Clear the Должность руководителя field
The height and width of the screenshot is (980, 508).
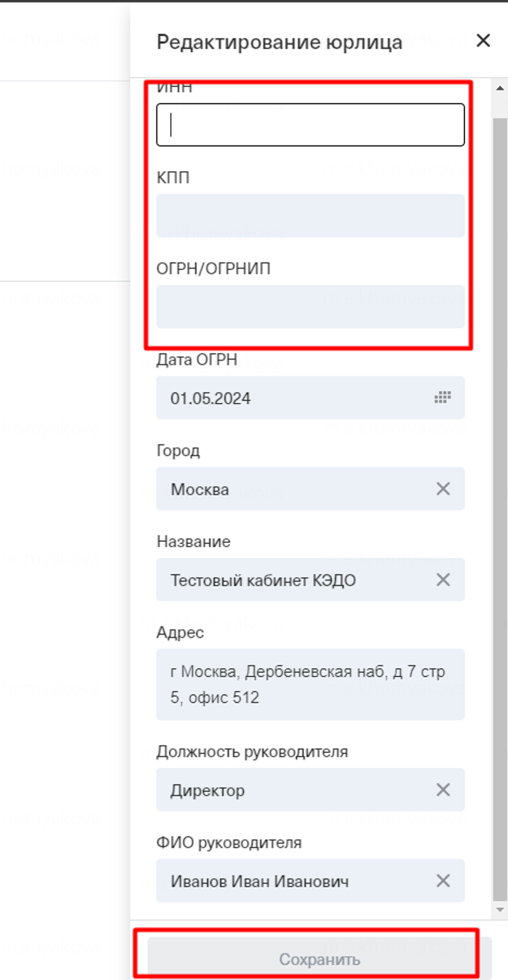tap(443, 790)
